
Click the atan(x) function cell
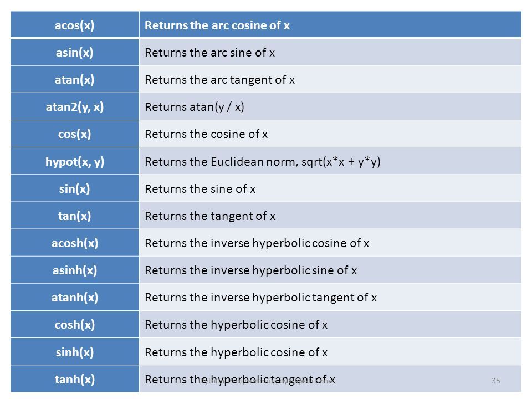pos(75,79)
